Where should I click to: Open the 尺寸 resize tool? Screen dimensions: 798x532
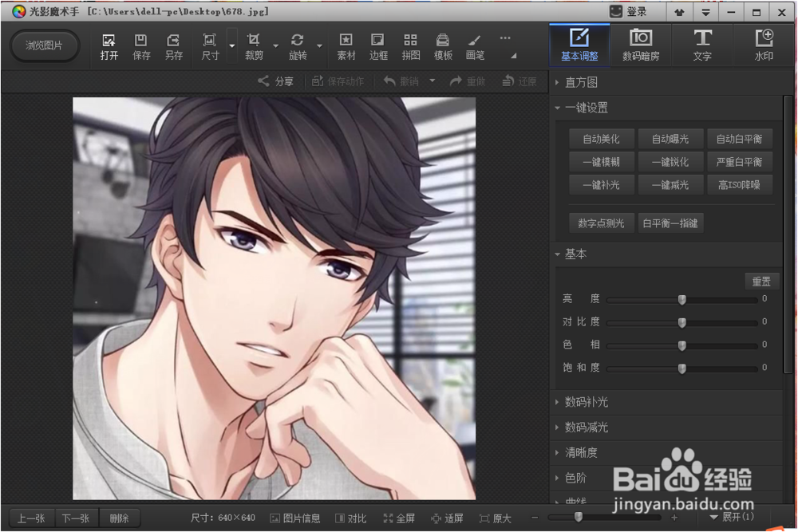coord(210,47)
